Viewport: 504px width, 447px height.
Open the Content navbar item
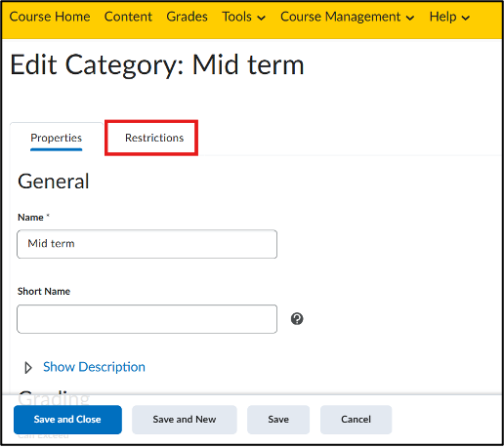(x=128, y=17)
